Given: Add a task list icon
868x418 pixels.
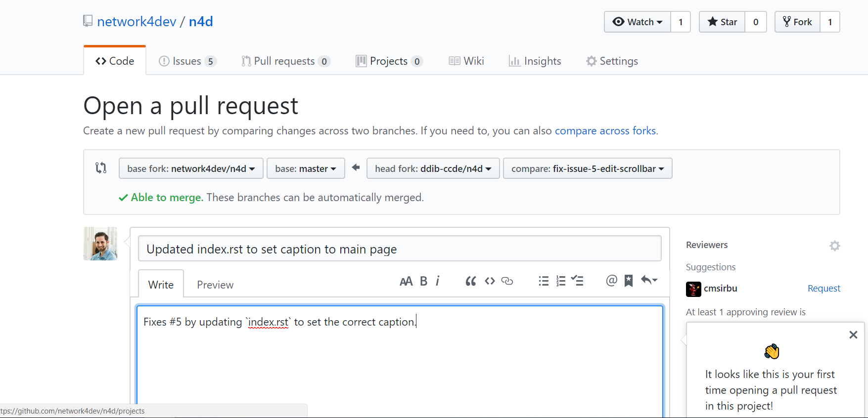Looking at the screenshot, I should (577, 281).
